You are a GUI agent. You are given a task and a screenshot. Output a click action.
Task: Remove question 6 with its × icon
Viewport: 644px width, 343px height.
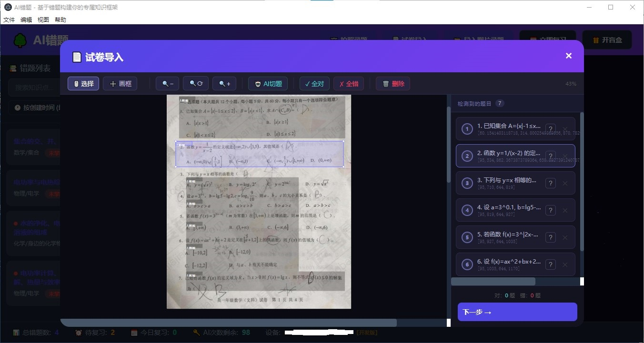(565, 265)
